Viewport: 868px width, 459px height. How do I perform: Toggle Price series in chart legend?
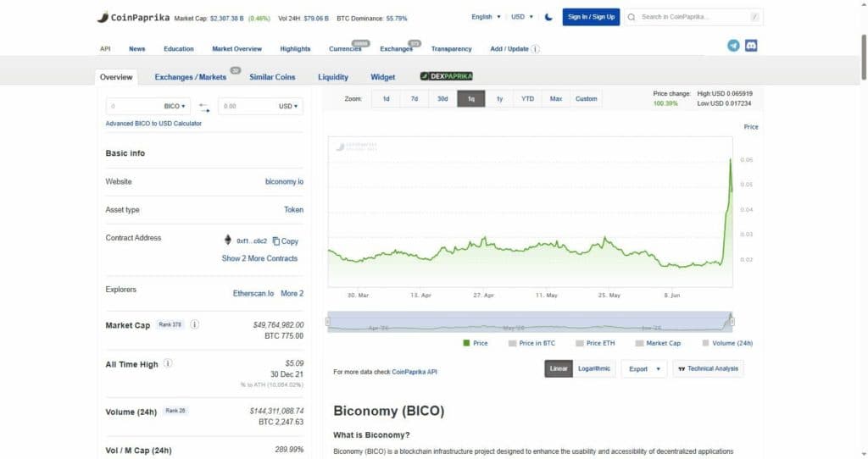tap(475, 344)
